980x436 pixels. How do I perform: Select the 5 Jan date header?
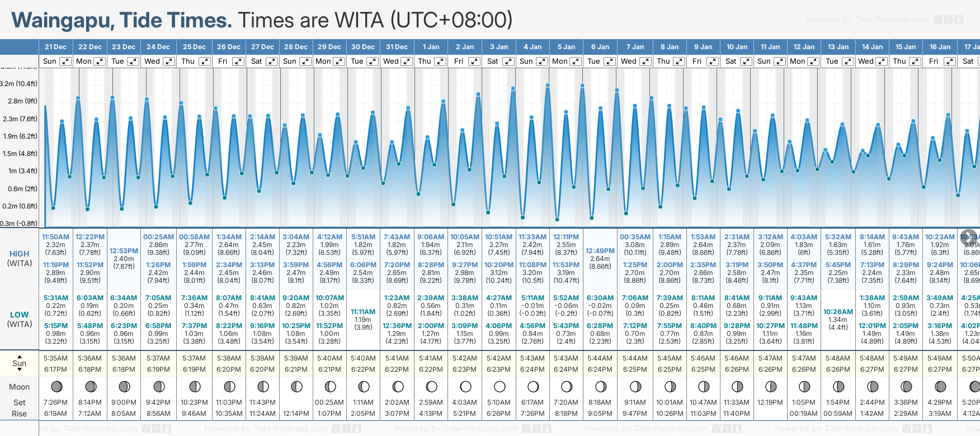[x=566, y=47]
